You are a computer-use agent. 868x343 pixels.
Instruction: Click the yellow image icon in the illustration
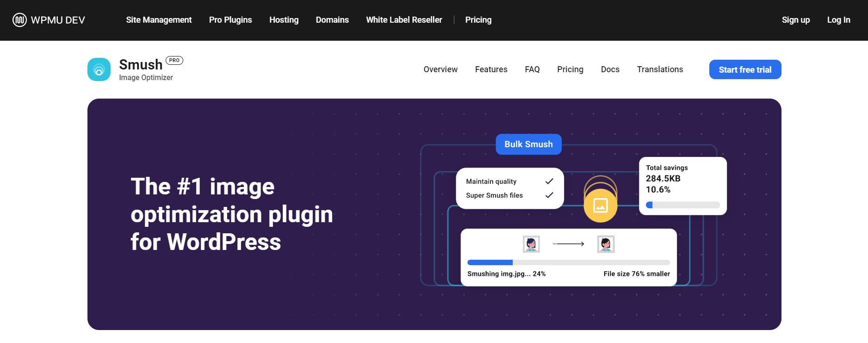click(601, 205)
